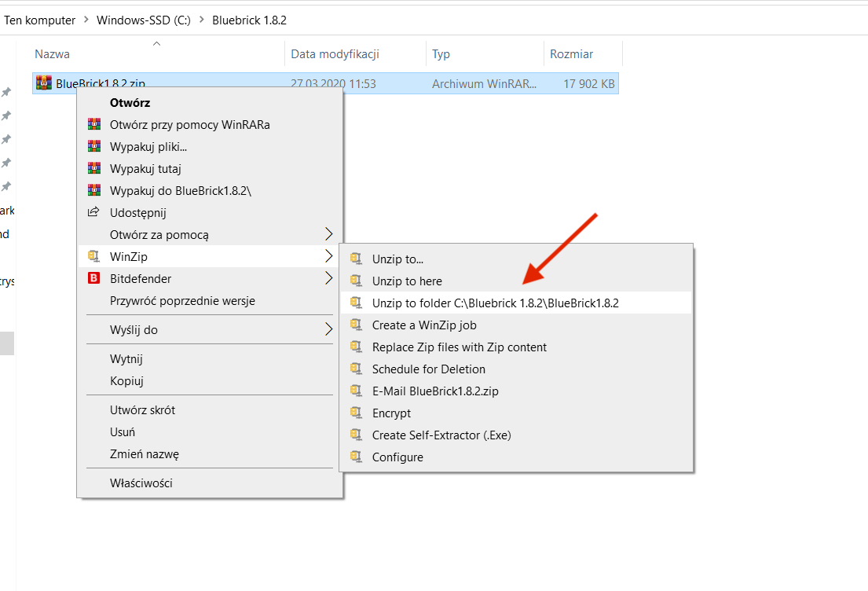Click breadcrumb chevron after 'Windows-SSD (C:)'
The height and width of the screenshot is (591, 868).
coord(201,20)
